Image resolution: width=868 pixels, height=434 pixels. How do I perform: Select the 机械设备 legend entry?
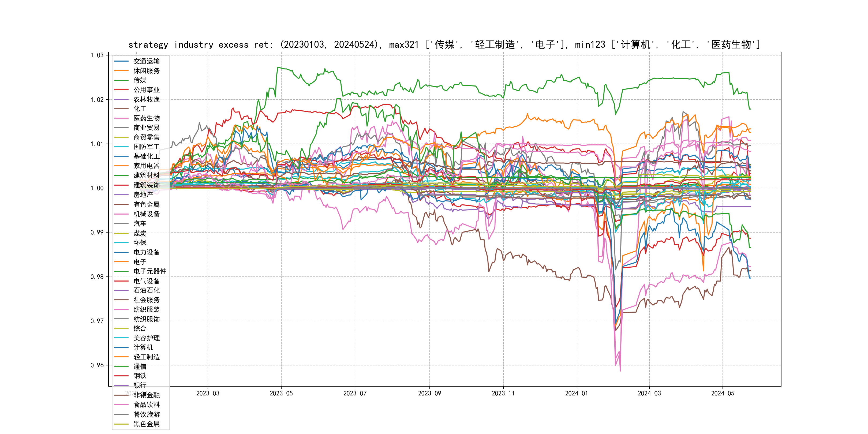(146, 214)
